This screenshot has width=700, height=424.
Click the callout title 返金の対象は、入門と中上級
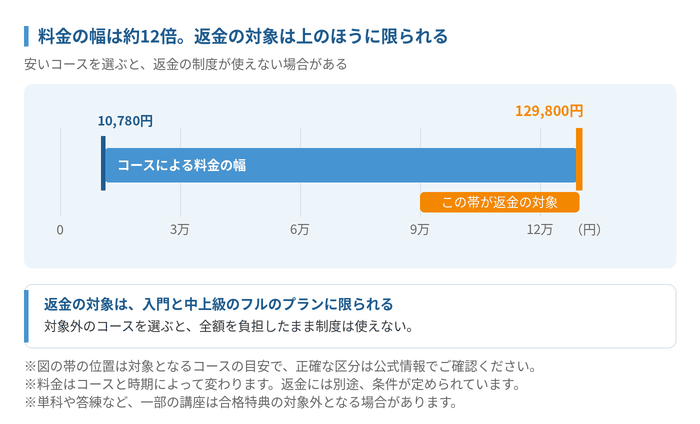coord(218,304)
